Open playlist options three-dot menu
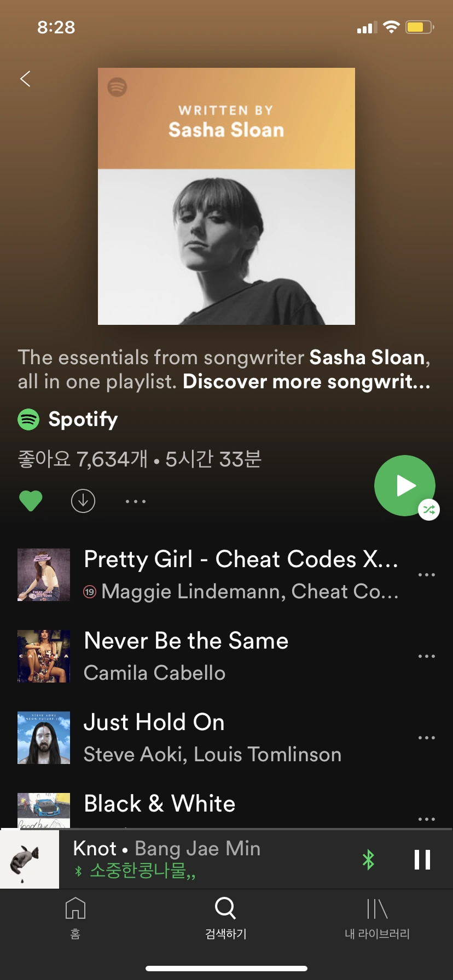The height and width of the screenshot is (980, 453). coord(136,501)
